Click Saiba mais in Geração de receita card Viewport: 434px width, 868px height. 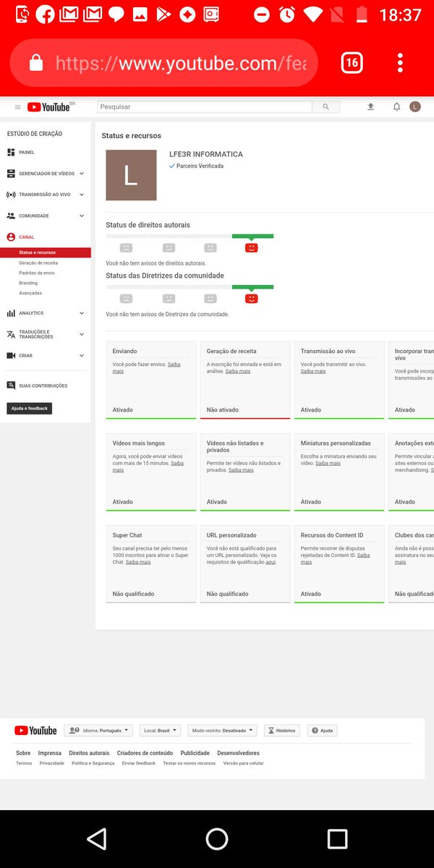click(238, 371)
